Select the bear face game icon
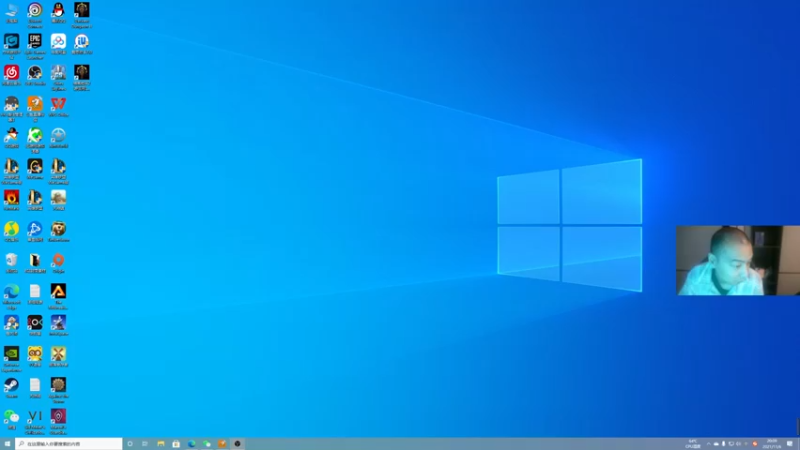Viewport: 800px width, 450px height. (58, 231)
